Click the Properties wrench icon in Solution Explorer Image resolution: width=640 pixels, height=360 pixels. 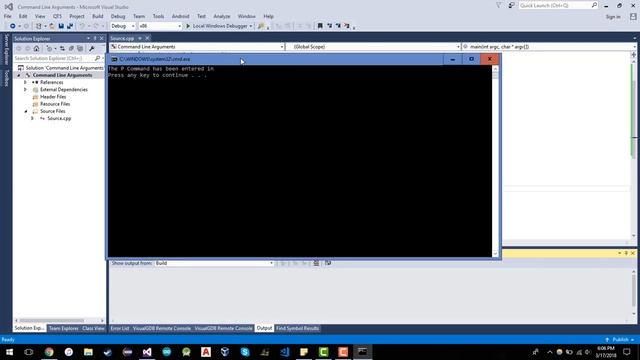pos(91,49)
